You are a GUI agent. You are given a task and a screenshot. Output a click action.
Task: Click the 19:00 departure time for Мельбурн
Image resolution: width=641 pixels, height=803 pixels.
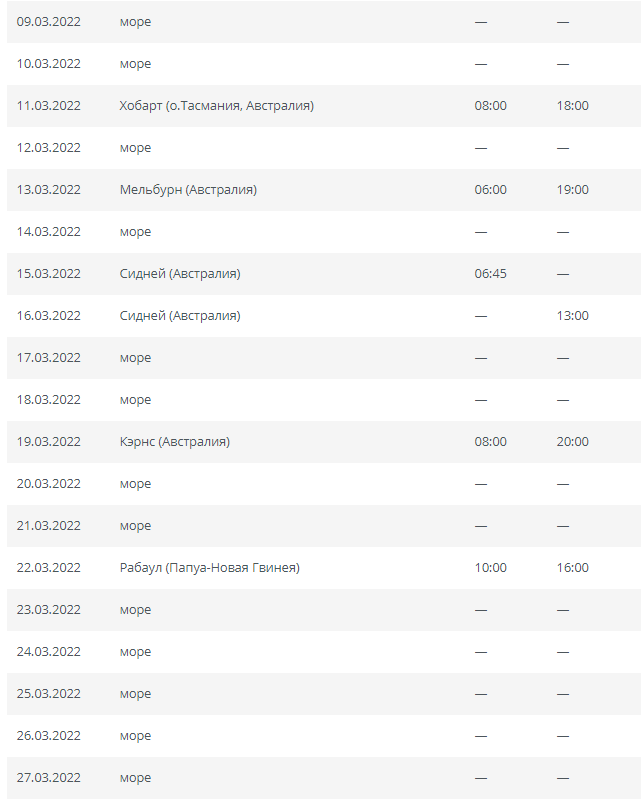click(x=572, y=190)
